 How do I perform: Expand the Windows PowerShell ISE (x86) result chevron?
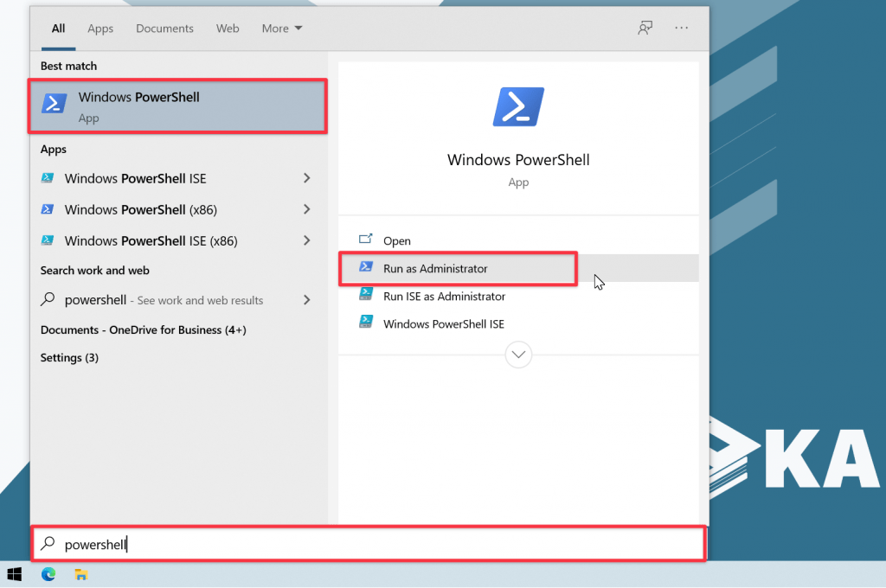point(305,240)
